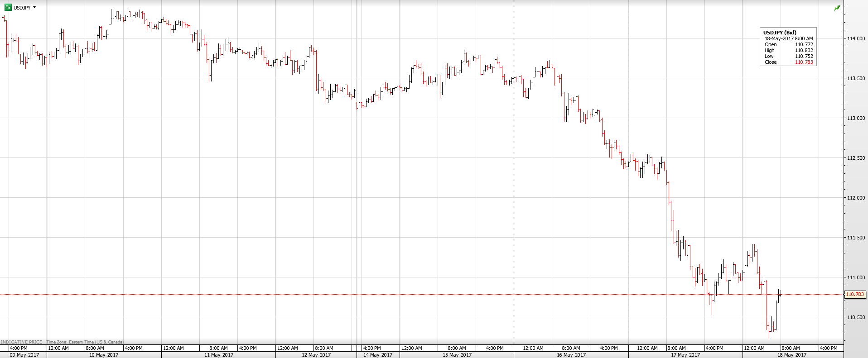Click the INDICATIVE PRICE label

pyautogui.click(x=22, y=342)
